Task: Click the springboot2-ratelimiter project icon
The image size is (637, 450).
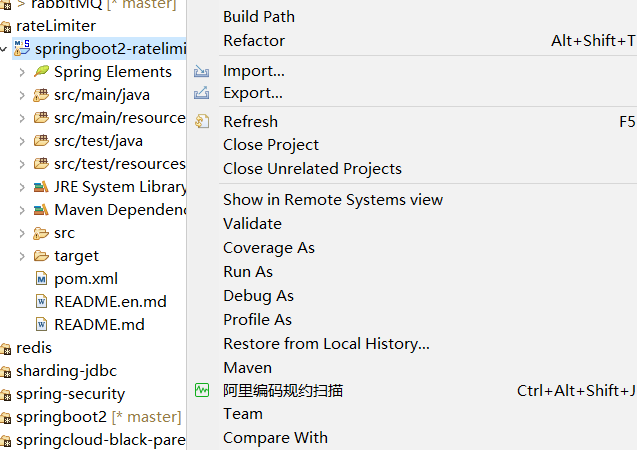Action: pos(22,48)
